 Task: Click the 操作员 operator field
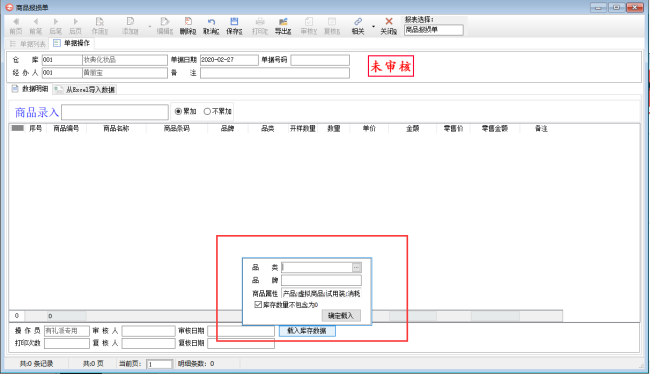coord(67,331)
